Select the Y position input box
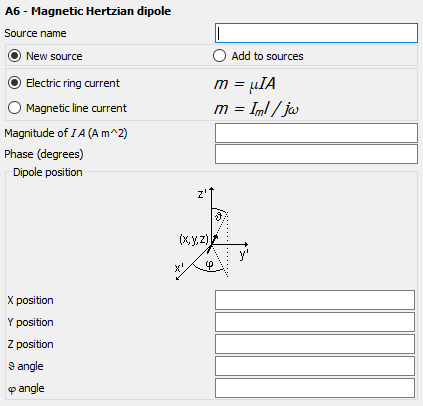Screen dimensions: 423x406 [x=315, y=322]
